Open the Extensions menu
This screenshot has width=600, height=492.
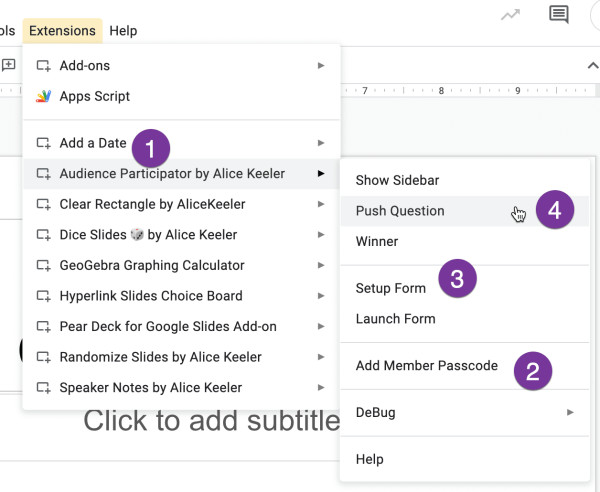[62, 31]
